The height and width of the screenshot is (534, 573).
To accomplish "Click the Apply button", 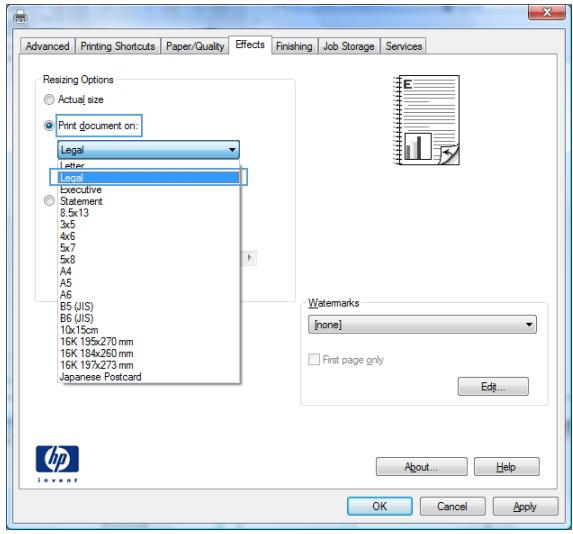I will 525,506.
